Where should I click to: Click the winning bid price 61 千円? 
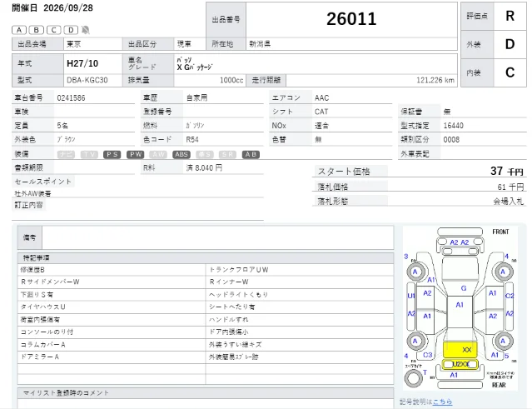point(510,187)
